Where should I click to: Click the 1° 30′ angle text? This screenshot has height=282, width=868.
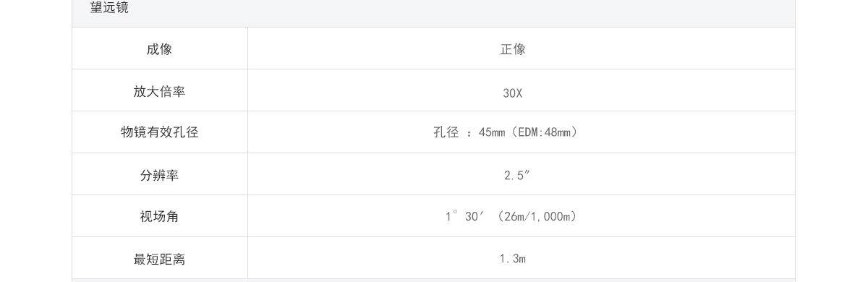(464, 216)
